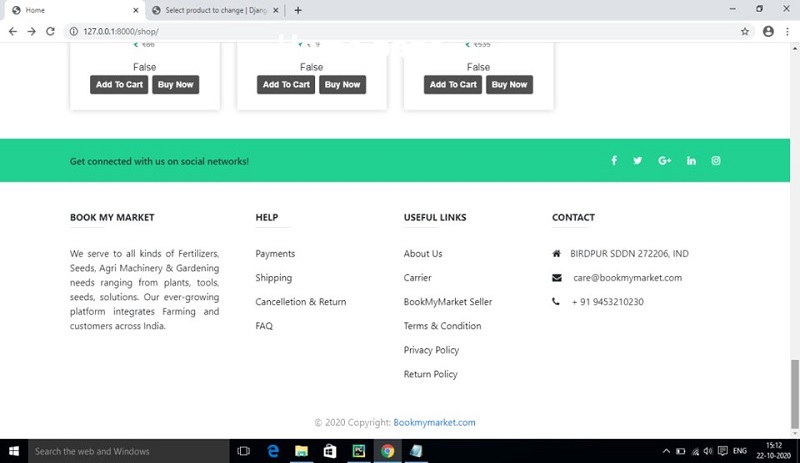Reload the shop page

pyautogui.click(x=50, y=31)
